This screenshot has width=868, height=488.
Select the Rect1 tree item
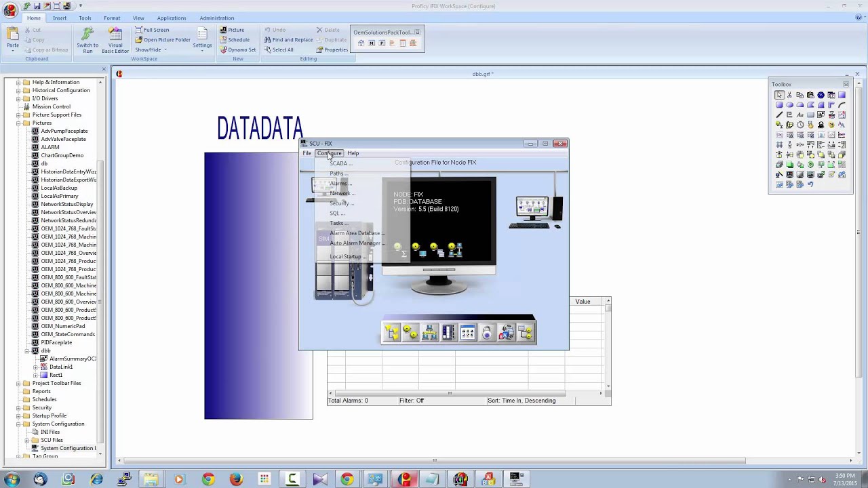point(56,375)
